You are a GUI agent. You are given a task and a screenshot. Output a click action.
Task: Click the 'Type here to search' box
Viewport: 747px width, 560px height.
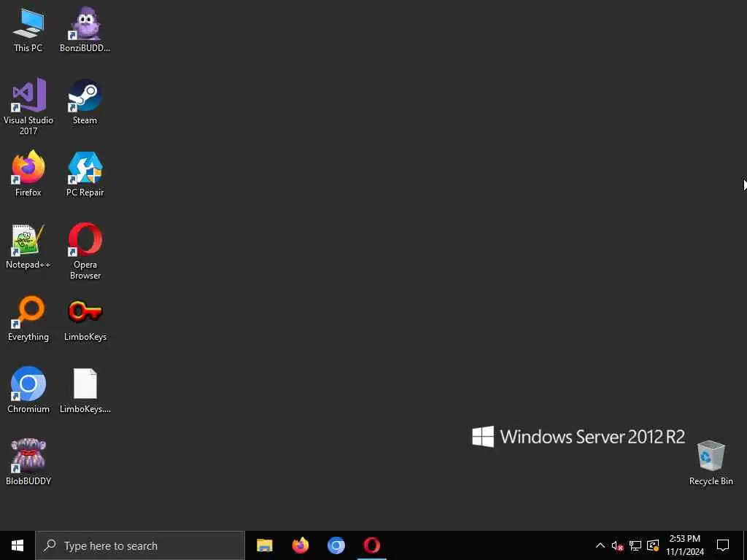pyautogui.click(x=140, y=545)
